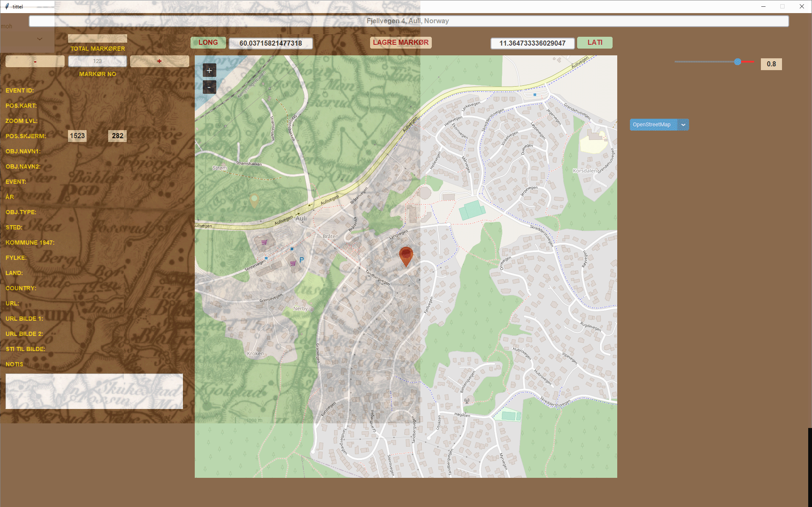Click the MARKØR NO entry showing 123

(98, 61)
